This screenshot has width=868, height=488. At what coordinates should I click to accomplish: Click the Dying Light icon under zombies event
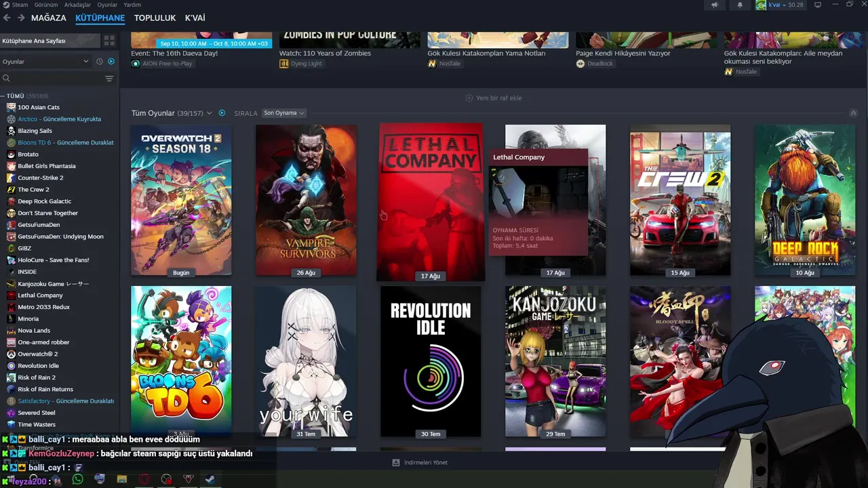point(283,64)
